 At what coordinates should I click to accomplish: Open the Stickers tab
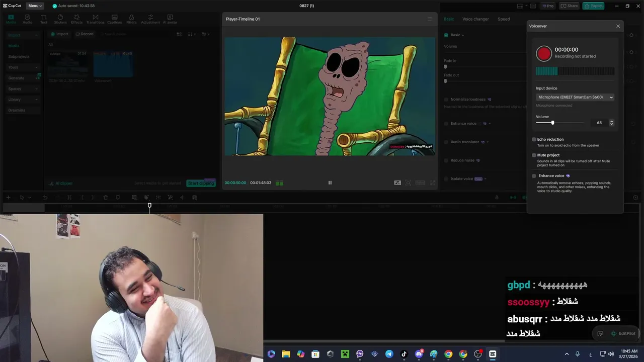click(60, 19)
